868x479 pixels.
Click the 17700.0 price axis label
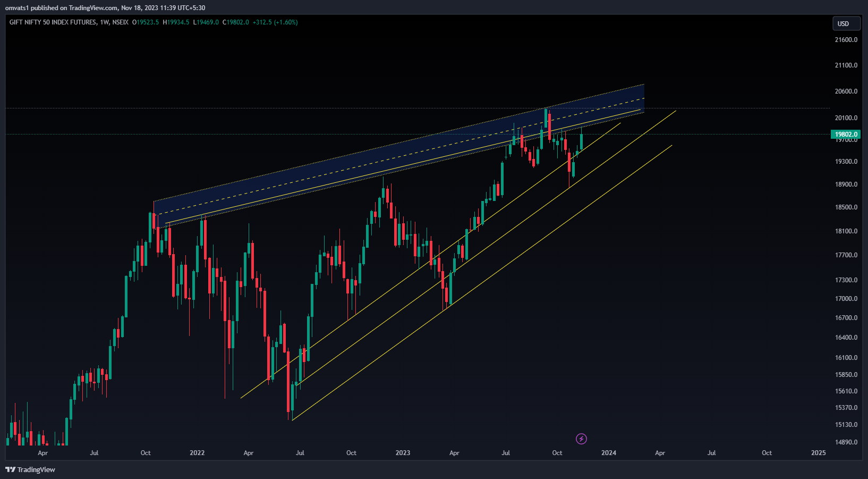click(x=846, y=255)
